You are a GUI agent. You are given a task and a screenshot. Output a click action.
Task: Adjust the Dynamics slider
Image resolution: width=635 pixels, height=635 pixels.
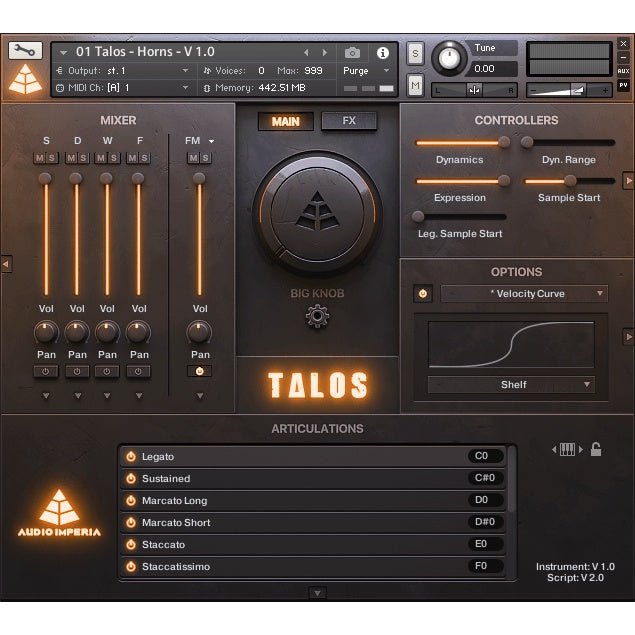coord(463,142)
